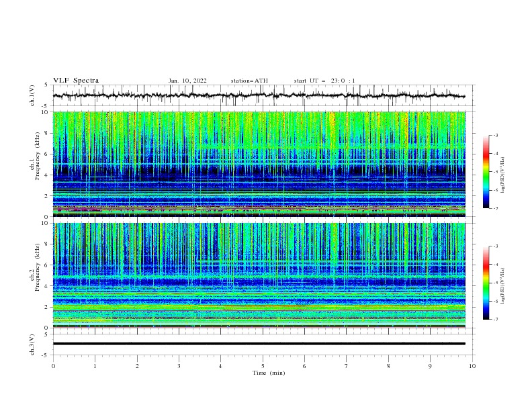
Task: Click the "-7" label on ch.1 color bar
Action: pos(496,208)
